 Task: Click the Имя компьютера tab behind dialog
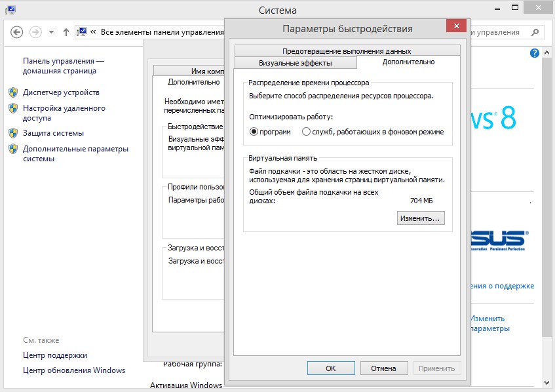click(x=189, y=71)
